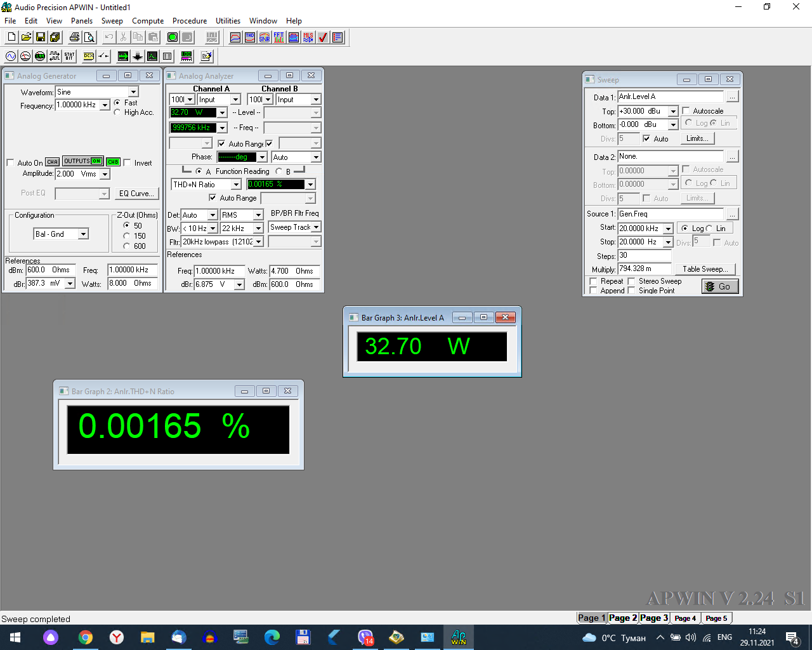Open the Sweep Track dropdown
This screenshot has width=812, height=650.
coord(316,227)
